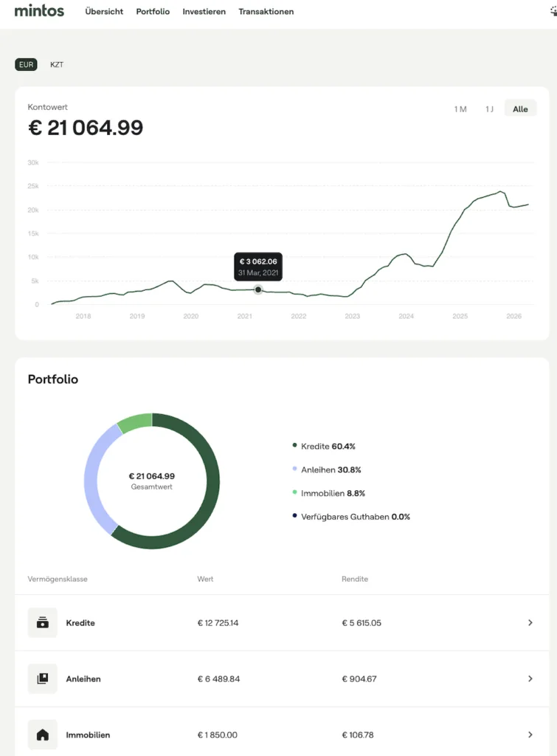The width and height of the screenshot is (557, 756).
Task: Open the Investieren section
Action: [204, 12]
